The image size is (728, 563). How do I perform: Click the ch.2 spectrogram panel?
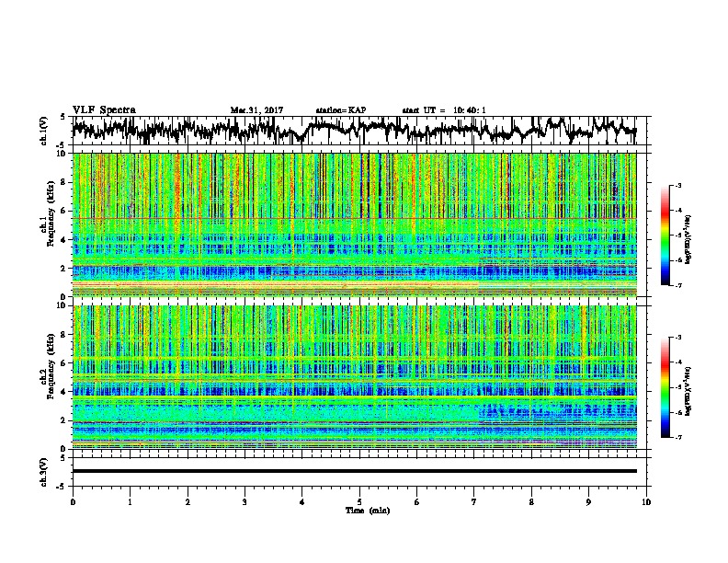coord(354,377)
